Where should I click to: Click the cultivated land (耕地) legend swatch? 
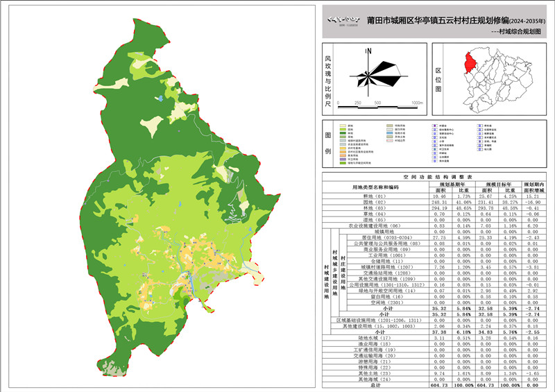pos(342,125)
